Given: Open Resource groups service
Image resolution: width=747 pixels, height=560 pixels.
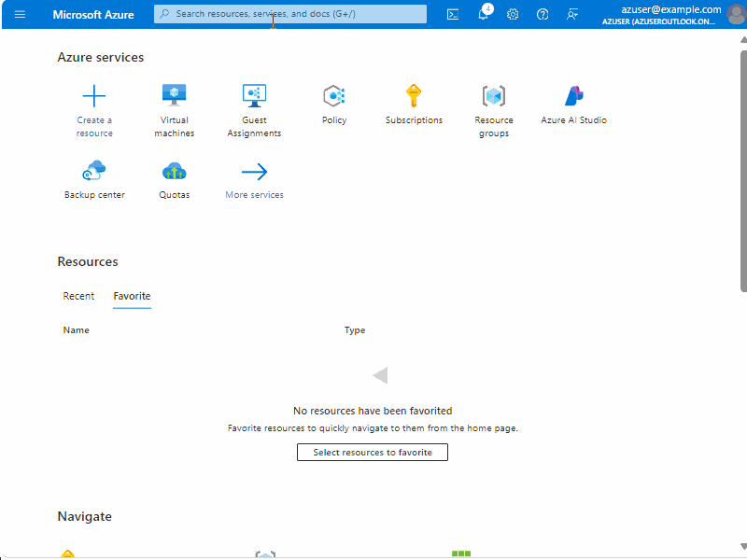Looking at the screenshot, I should point(494,111).
